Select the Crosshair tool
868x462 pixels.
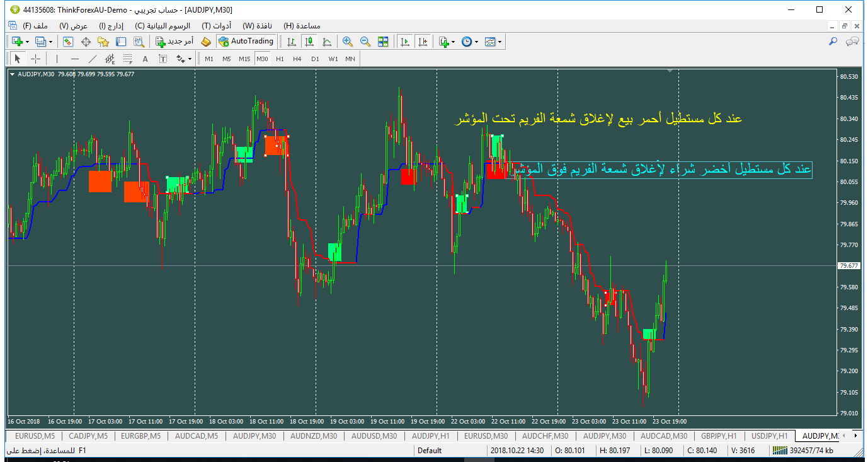click(36, 59)
